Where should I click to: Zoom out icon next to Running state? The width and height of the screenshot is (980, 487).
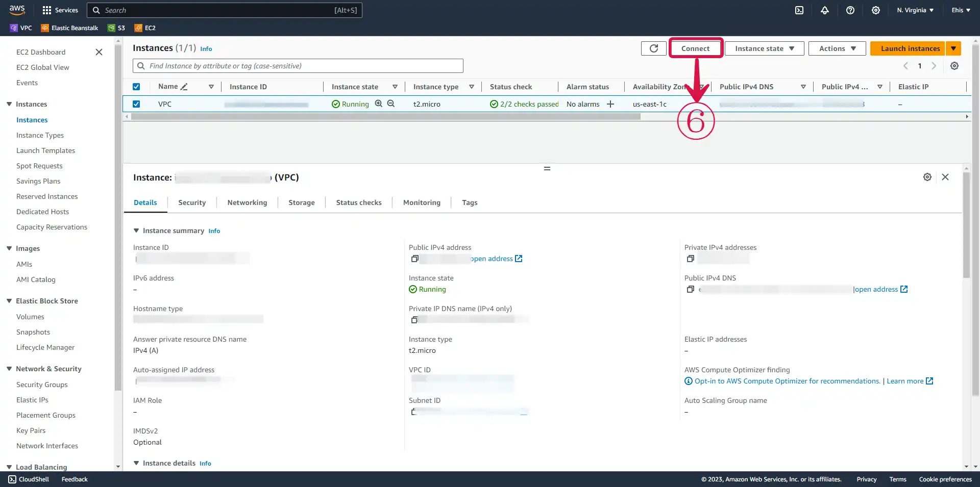[x=391, y=104]
